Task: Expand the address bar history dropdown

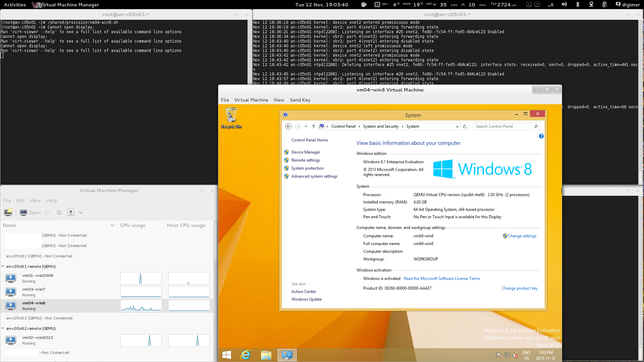Action: tap(457, 126)
